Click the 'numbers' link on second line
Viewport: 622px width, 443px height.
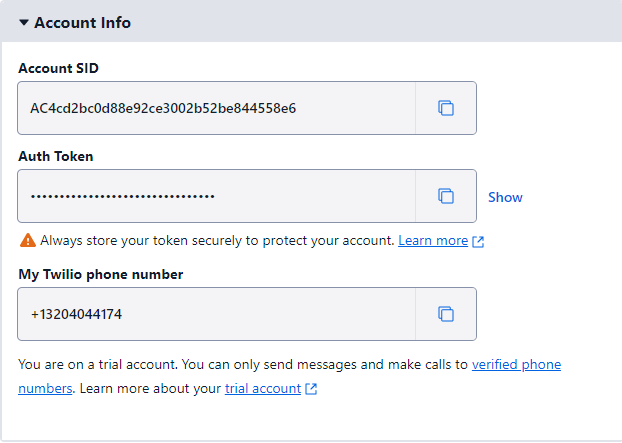pyautogui.click(x=45, y=388)
